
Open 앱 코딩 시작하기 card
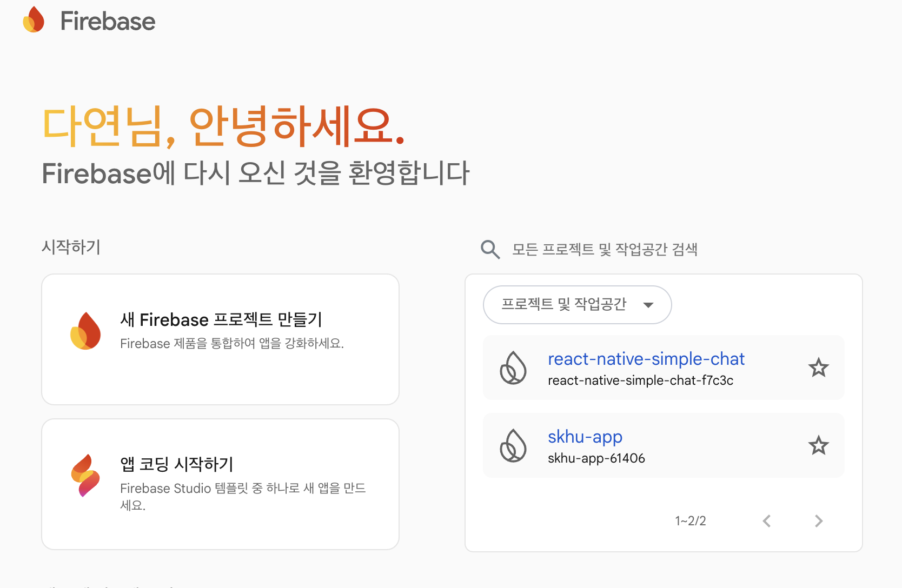pos(220,484)
